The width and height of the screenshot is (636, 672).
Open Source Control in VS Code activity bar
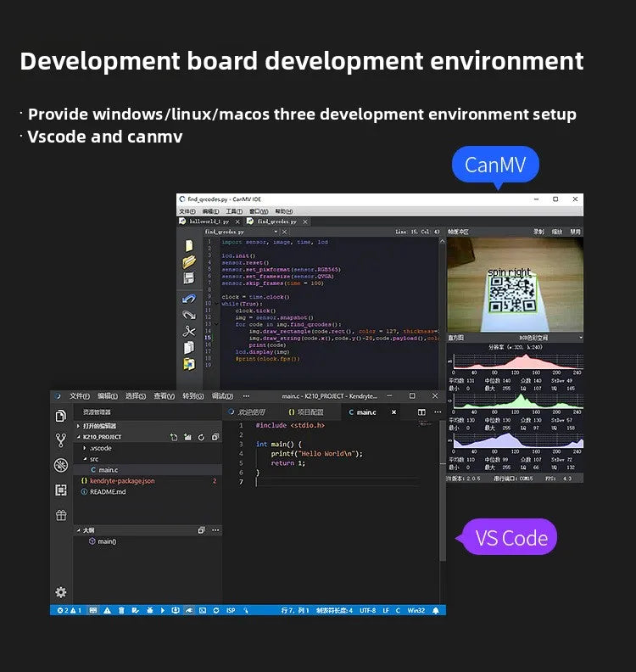coord(61,440)
